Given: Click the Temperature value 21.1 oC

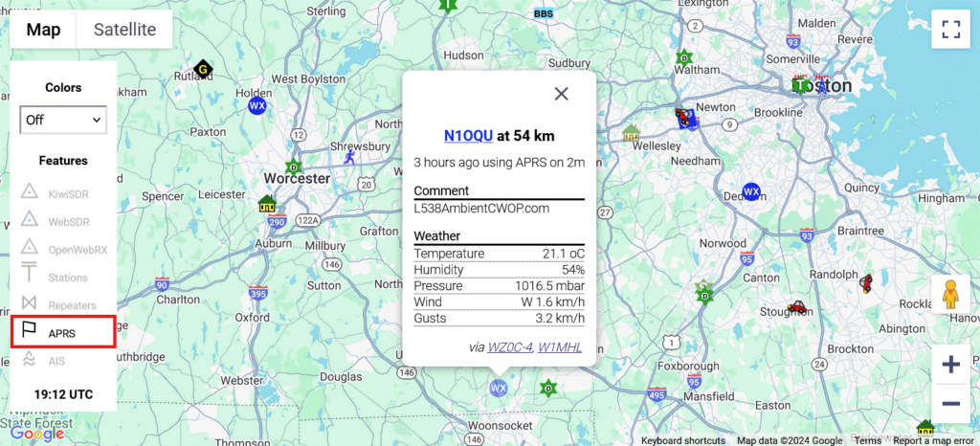Looking at the screenshot, I should (563, 254).
